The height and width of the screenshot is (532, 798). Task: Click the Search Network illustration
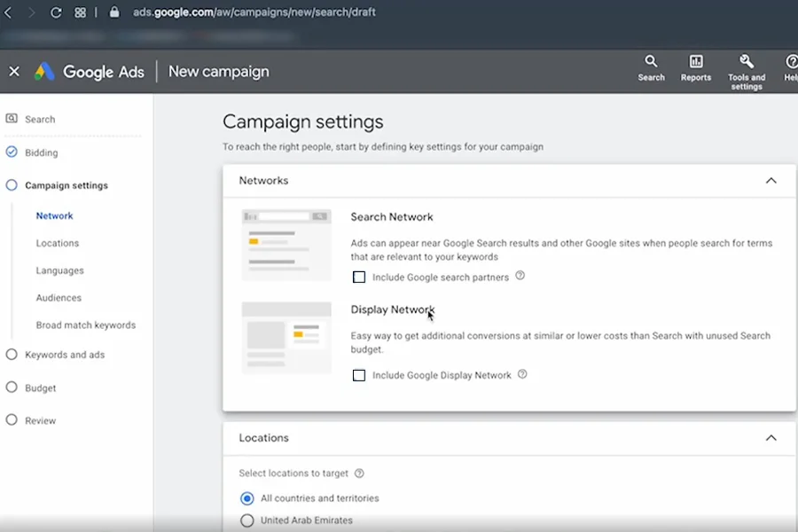[286, 245]
